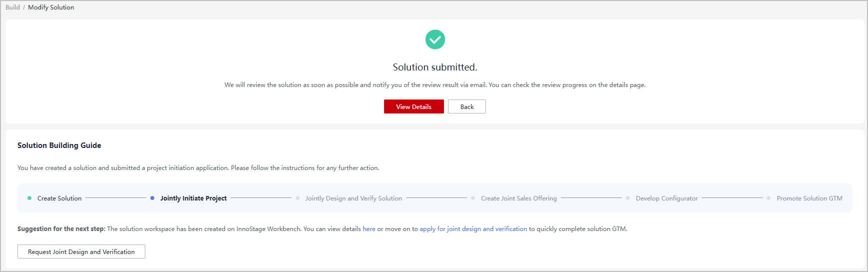Image resolution: width=868 pixels, height=272 pixels.
Task: Click the Create Joint Sales Offering dot
Action: pyautogui.click(x=473, y=198)
